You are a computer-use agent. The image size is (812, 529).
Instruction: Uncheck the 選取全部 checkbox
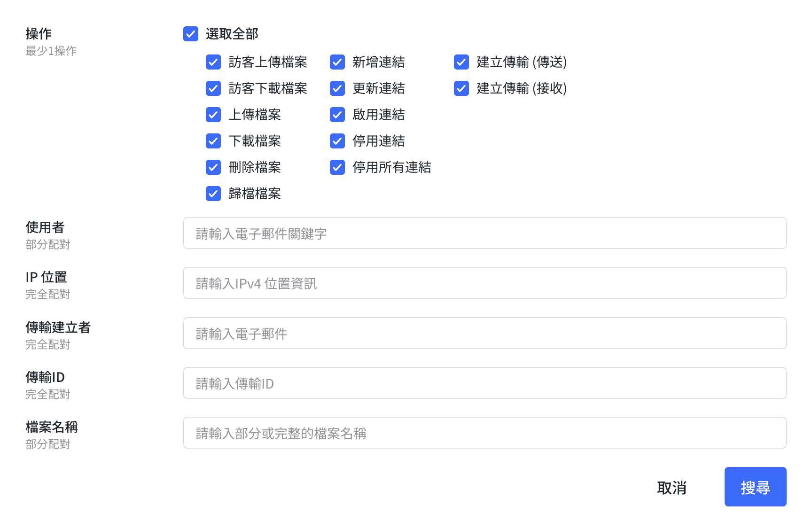click(191, 34)
